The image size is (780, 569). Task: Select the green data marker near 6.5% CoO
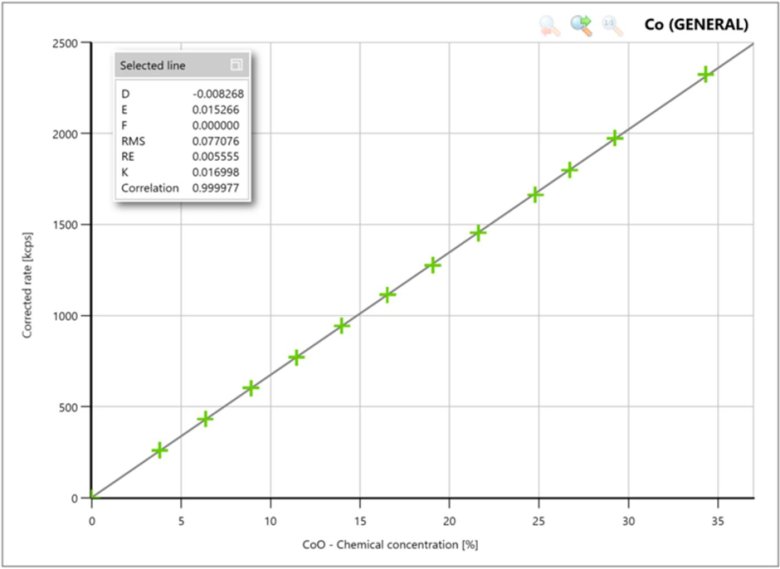[206, 418]
